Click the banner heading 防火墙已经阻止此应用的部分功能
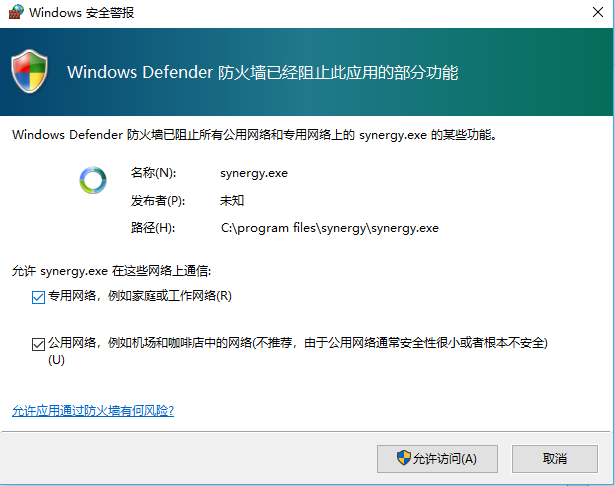615x486 pixels. point(263,73)
